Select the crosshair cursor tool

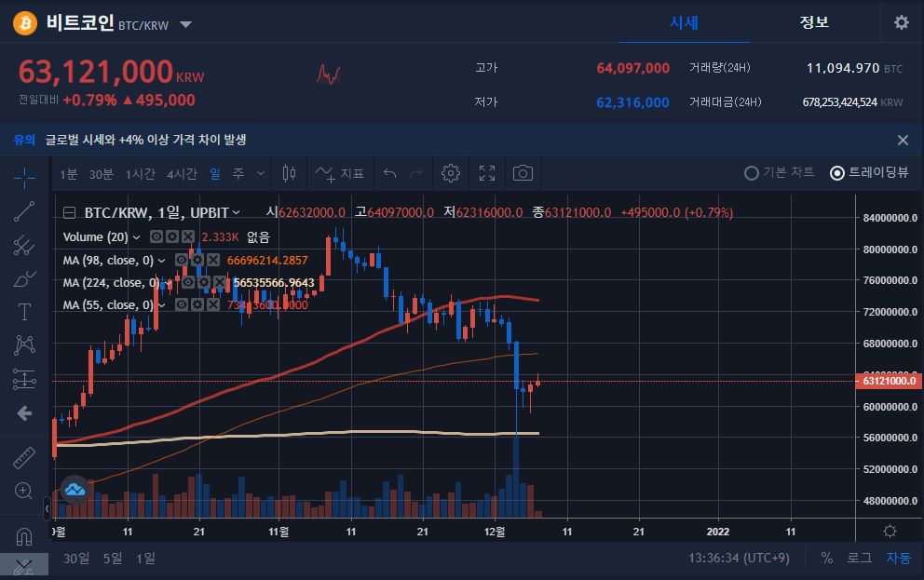pos(24,177)
